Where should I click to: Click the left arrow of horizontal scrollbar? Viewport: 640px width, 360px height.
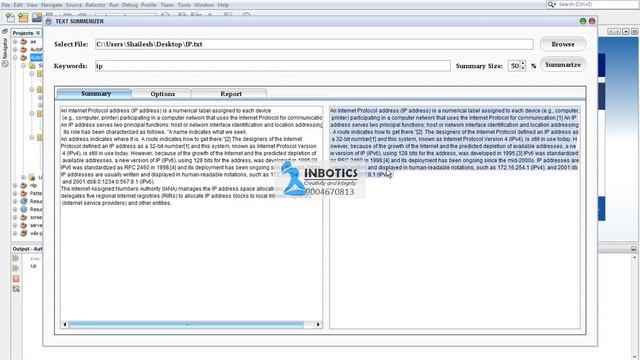[x=64, y=324]
